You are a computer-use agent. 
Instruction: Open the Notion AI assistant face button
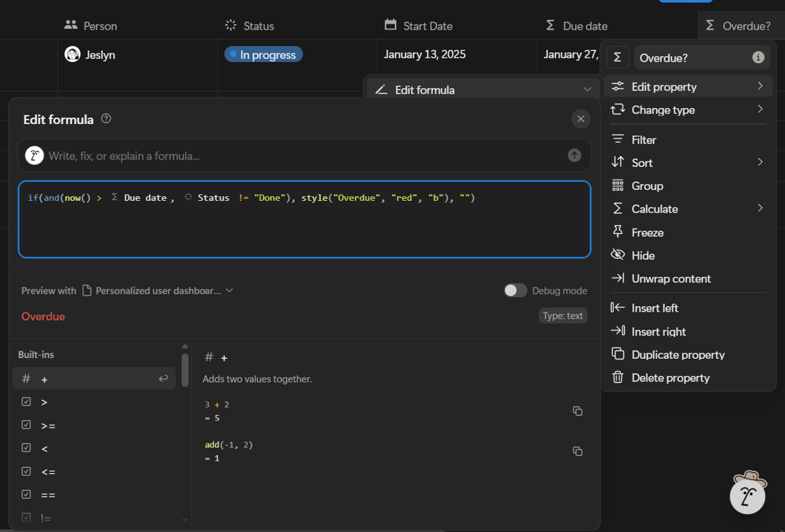pos(748,495)
